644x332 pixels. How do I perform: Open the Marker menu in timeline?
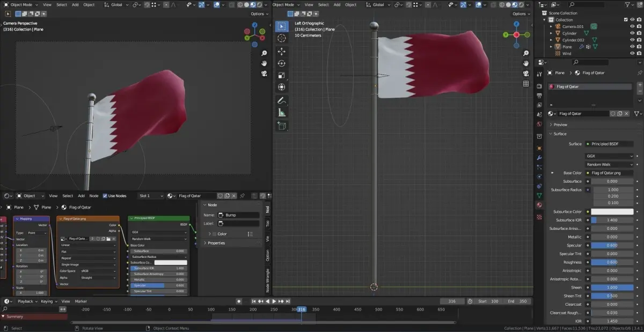(81, 301)
